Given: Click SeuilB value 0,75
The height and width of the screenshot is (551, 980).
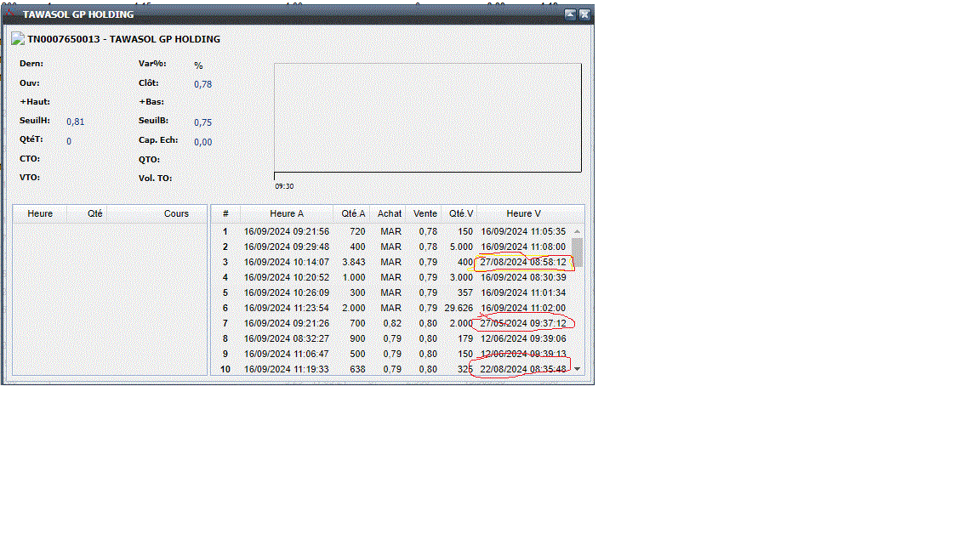Looking at the screenshot, I should coord(202,122).
